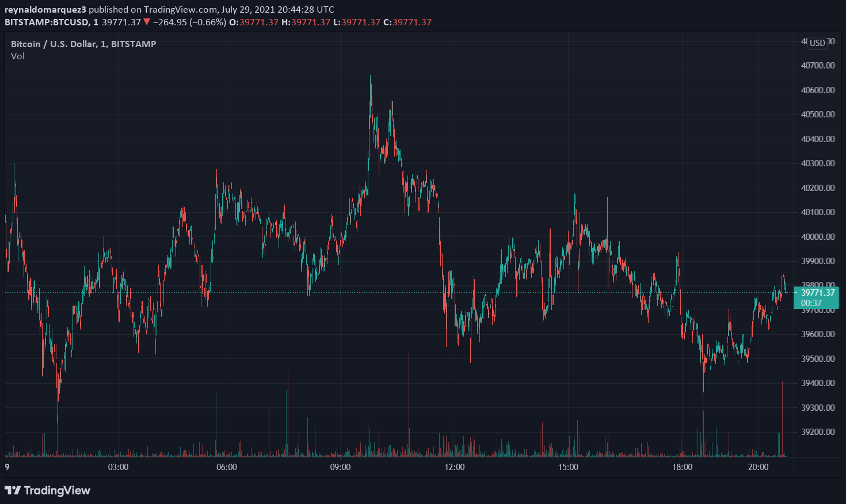
Task: Click the 39900.00 price axis label
Action: pos(818,261)
